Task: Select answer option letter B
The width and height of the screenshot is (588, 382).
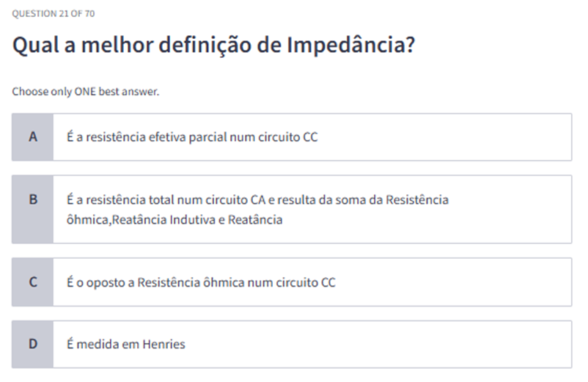Action: tap(32, 199)
